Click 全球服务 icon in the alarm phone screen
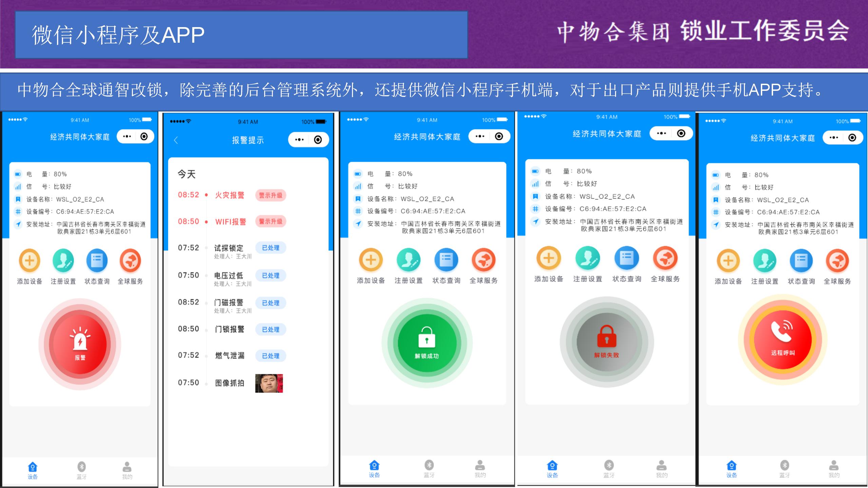The height and width of the screenshot is (488, 868). coord(130,261)
